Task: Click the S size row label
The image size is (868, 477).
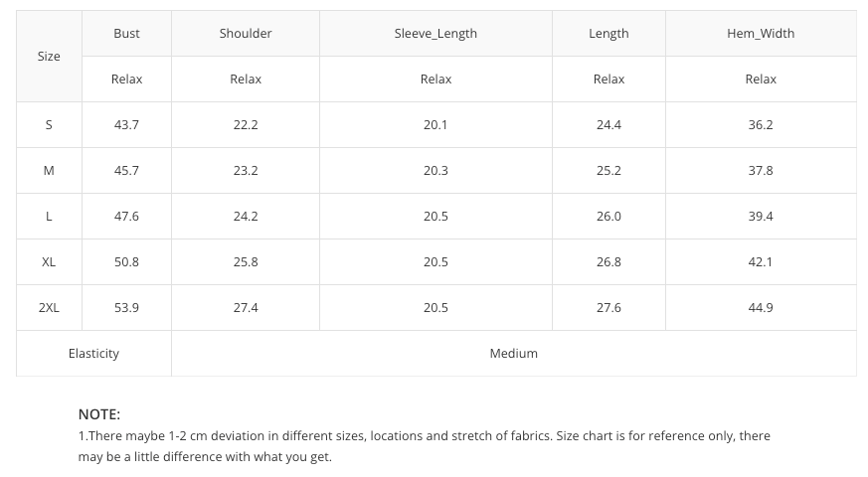Action: pyautogui.click(x=49, y=125)
